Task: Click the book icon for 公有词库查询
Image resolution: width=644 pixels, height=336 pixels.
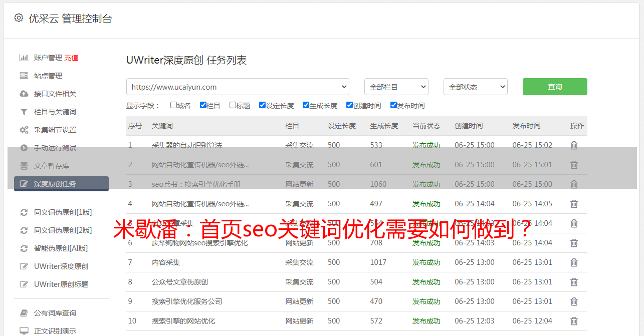Action: click(24, 313)
